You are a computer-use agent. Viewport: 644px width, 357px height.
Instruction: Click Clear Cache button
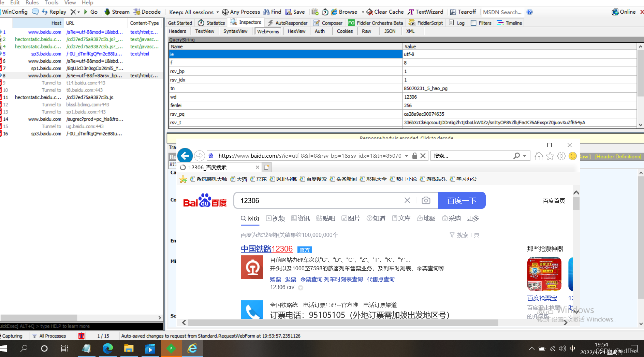pyautogui.click(x=385, y=12)
